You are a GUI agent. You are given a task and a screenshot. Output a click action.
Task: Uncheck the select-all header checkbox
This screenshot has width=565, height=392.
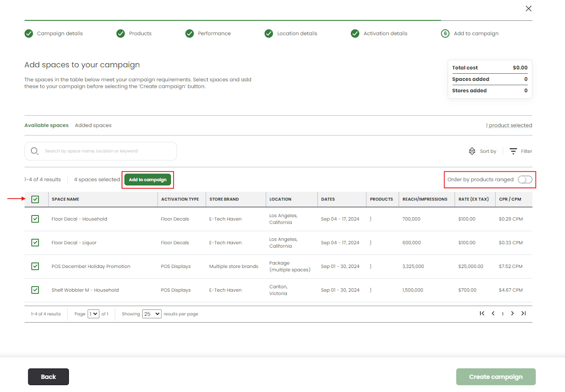(x=35, y=200)
